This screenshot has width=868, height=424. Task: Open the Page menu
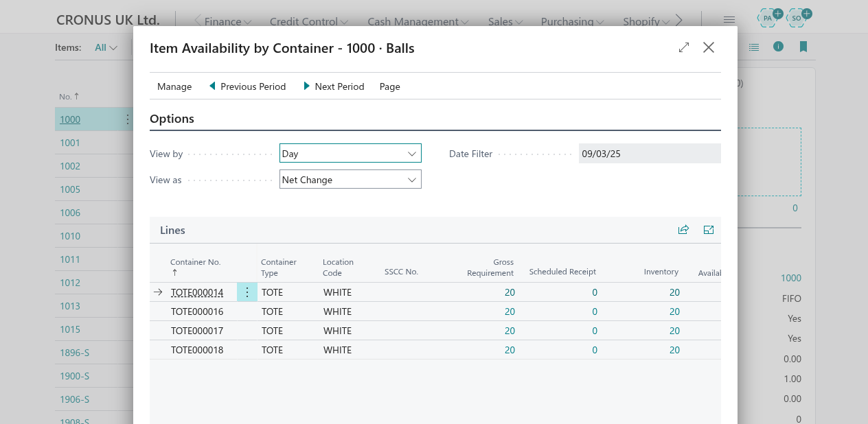(x=389, y=86)
